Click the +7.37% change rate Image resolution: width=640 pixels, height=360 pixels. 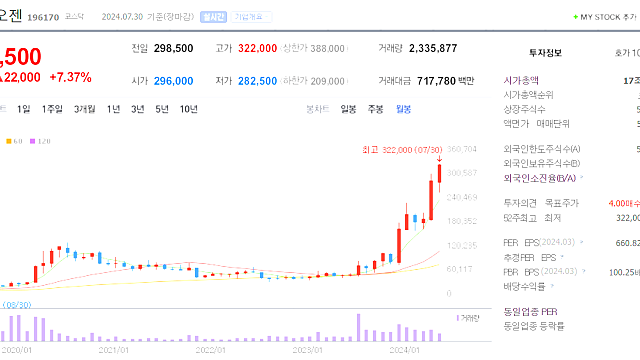click(x=70, y=77)
